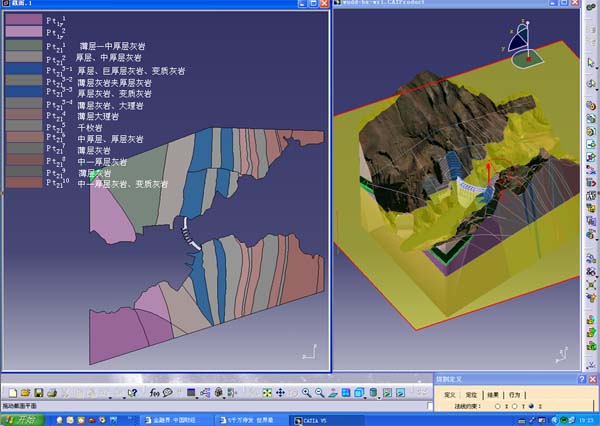
Task: Click the Swap visible space icon
Action: pos(401,393)
